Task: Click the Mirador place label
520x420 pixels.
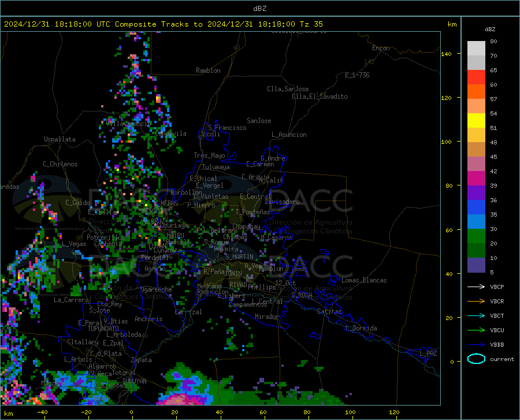Action: [x=267, y=317]
